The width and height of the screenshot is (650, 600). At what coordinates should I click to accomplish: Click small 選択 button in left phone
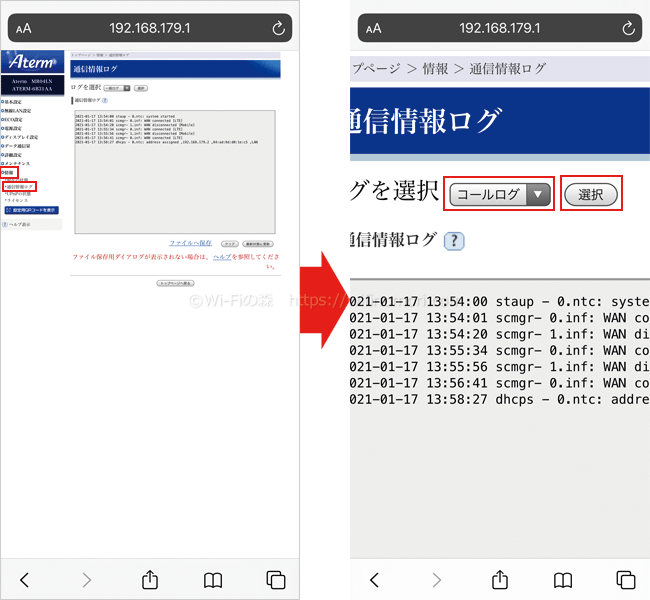point(141,88)
